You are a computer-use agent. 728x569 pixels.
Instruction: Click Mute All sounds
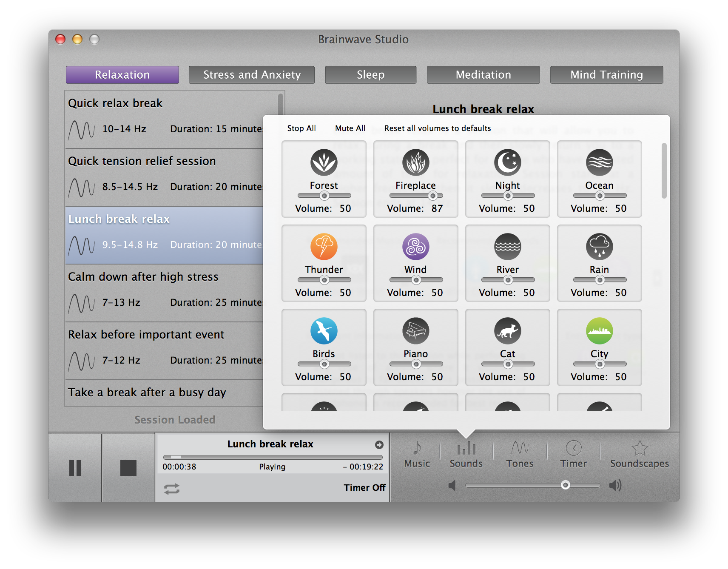point(350,128)
